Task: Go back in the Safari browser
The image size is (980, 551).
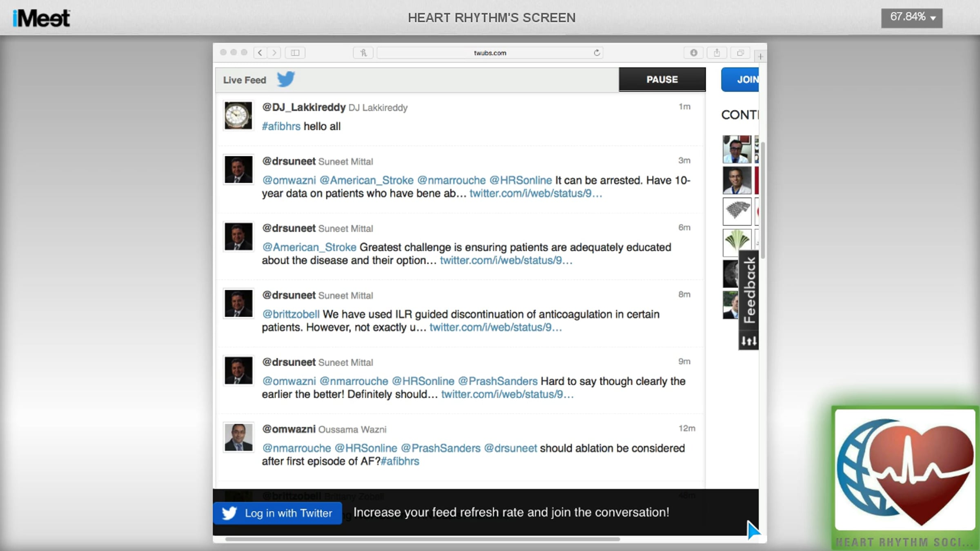Action: point(260,53)
